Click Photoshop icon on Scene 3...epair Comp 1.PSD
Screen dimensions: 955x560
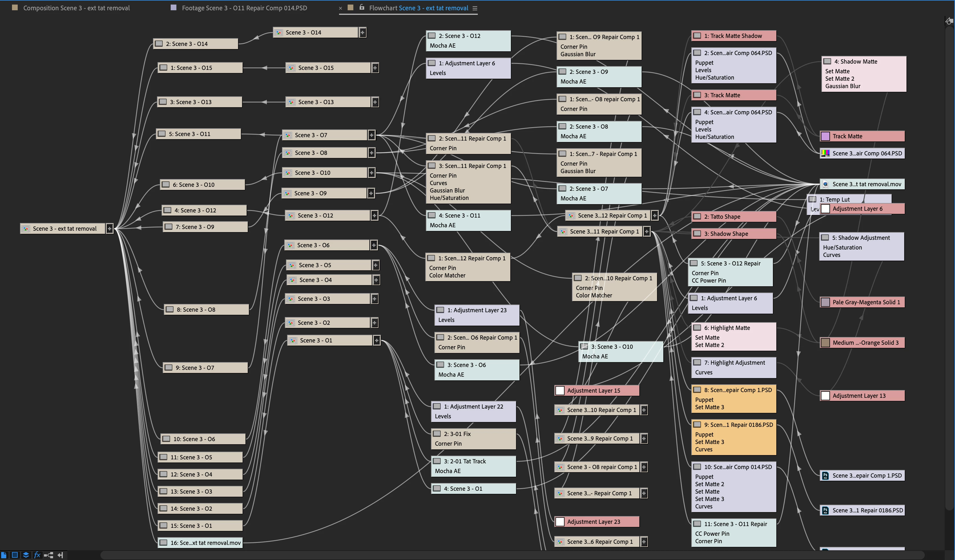825,476
